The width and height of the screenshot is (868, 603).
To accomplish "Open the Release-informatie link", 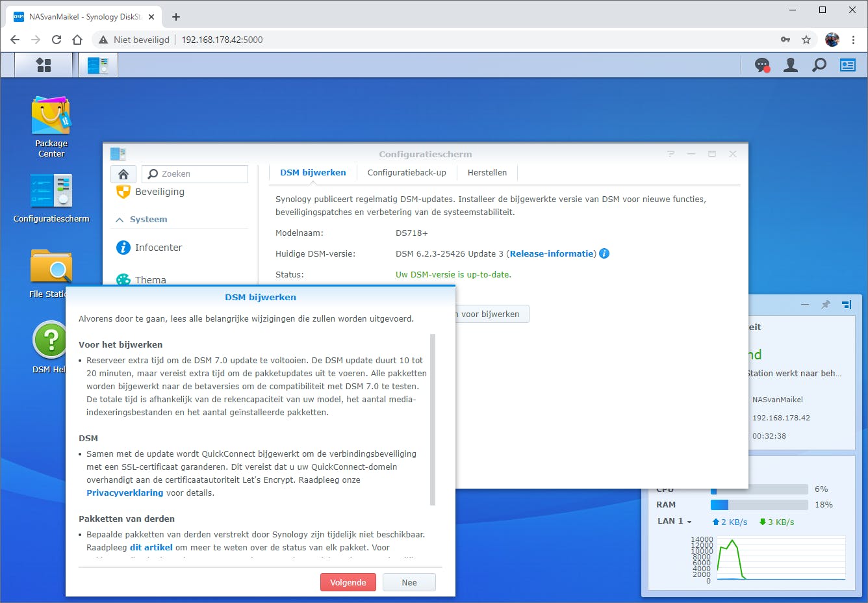I will pyautogui.click(x=552, y=254).
